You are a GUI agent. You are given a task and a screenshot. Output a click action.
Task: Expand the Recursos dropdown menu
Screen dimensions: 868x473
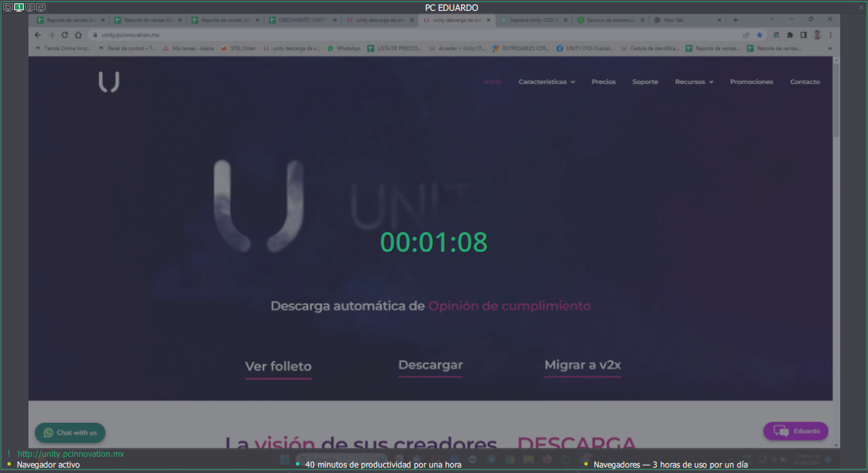coord(694,81)
